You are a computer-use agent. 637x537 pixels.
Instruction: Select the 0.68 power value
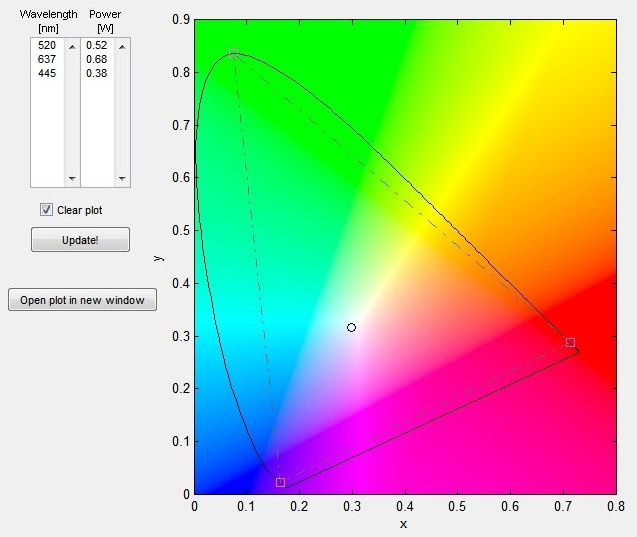[97, 59]
